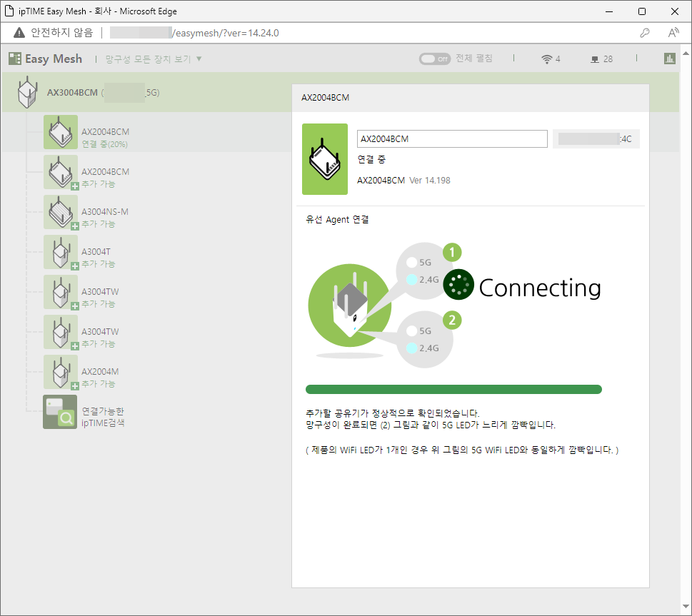
Task: Click the wired client count 28
Action: click(x=608, y=59)
